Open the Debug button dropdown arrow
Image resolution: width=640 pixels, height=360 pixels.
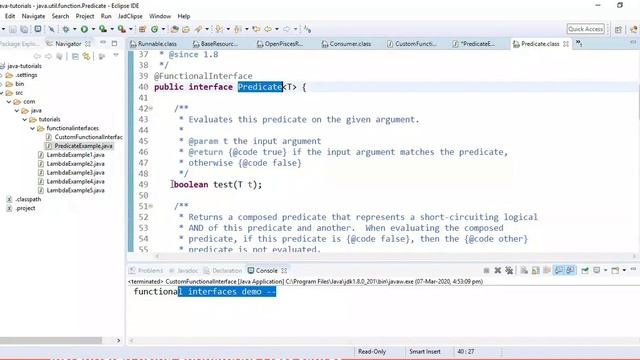pos(74,29)
